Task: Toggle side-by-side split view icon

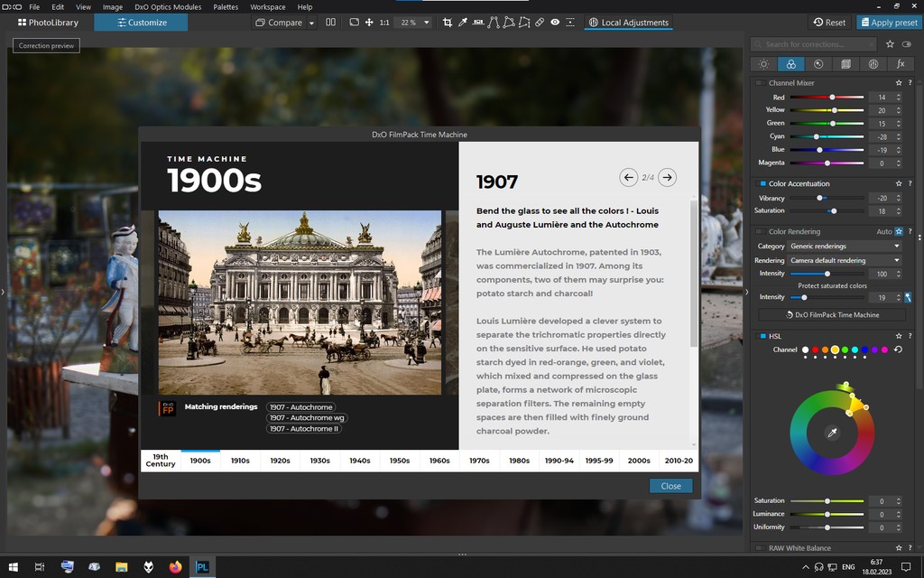Action: point(330,23)
